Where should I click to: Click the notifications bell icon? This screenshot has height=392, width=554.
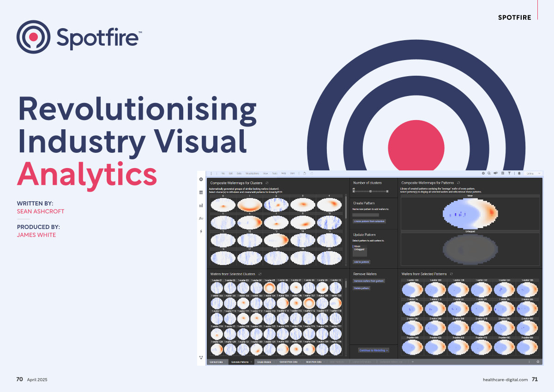click(519, 173)
